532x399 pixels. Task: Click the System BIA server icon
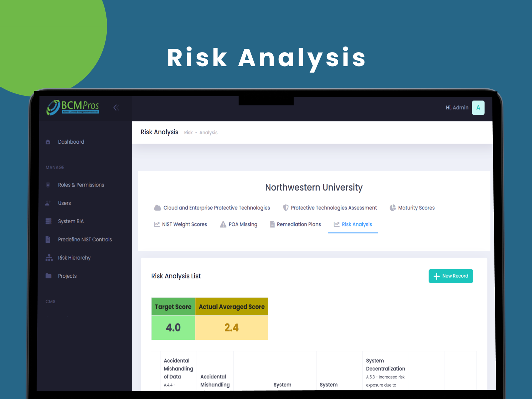(48, 221)
